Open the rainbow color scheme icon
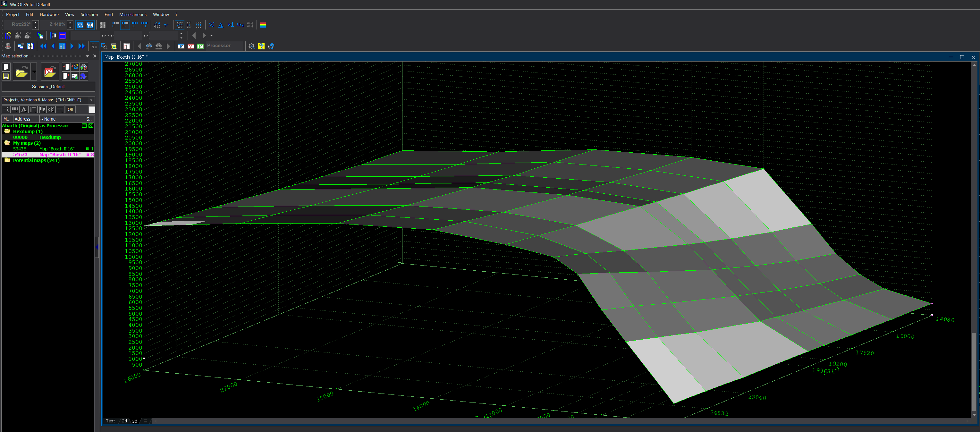Image resolution: width=980 pixels, height=432 pixels. click(263, 25)
